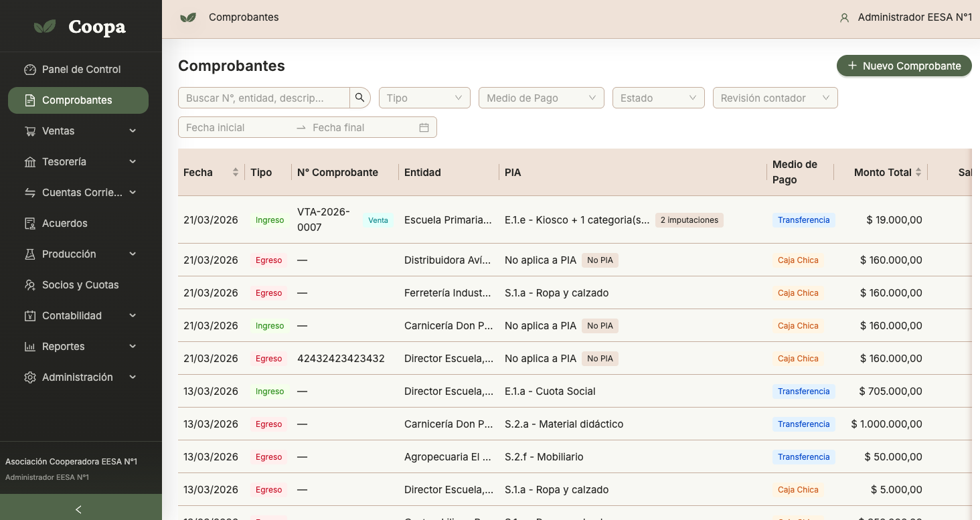Click the Nuevo Comprobante button
The image size is (980, 520).
tap(904, 66)
